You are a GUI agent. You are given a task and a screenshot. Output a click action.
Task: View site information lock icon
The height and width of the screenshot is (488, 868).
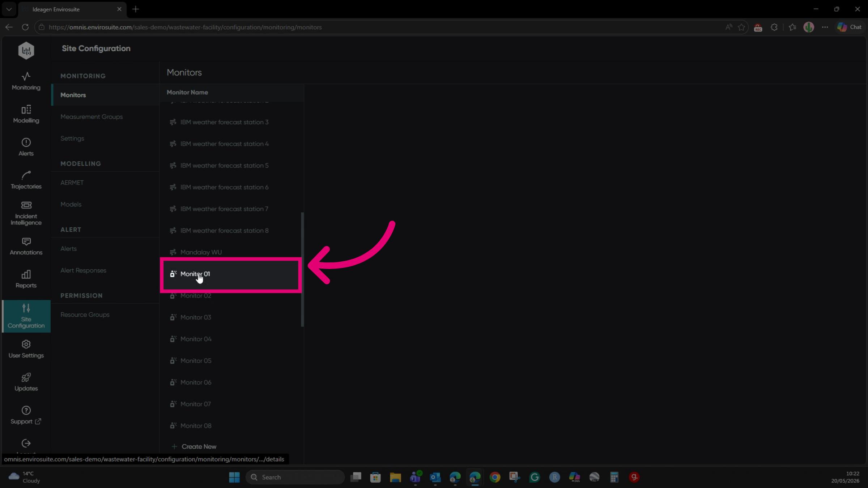point(42,27)
